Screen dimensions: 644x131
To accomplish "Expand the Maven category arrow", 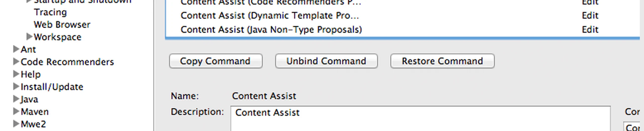I will point(16,111).
